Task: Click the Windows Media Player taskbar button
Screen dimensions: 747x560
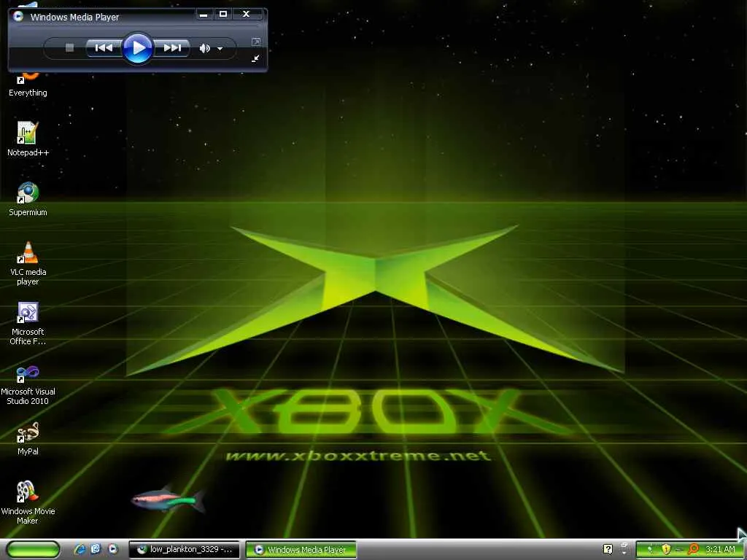Action: coord(301,550)
